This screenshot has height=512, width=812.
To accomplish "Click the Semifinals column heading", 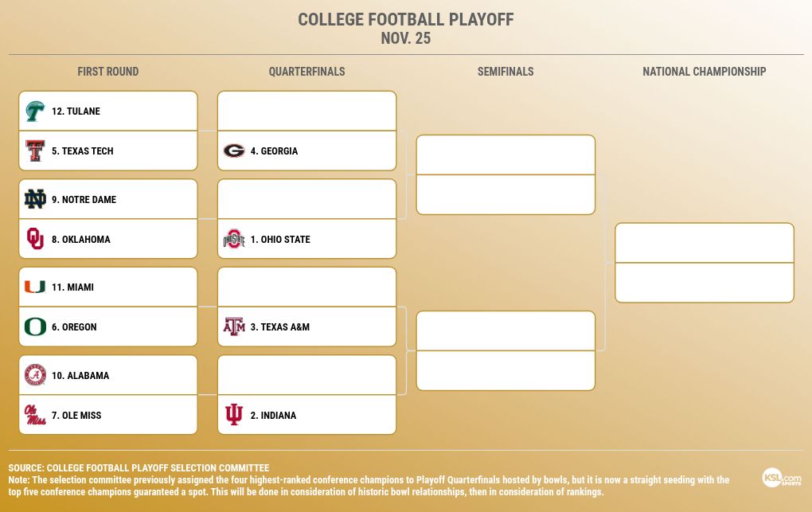I will (506, 72).
